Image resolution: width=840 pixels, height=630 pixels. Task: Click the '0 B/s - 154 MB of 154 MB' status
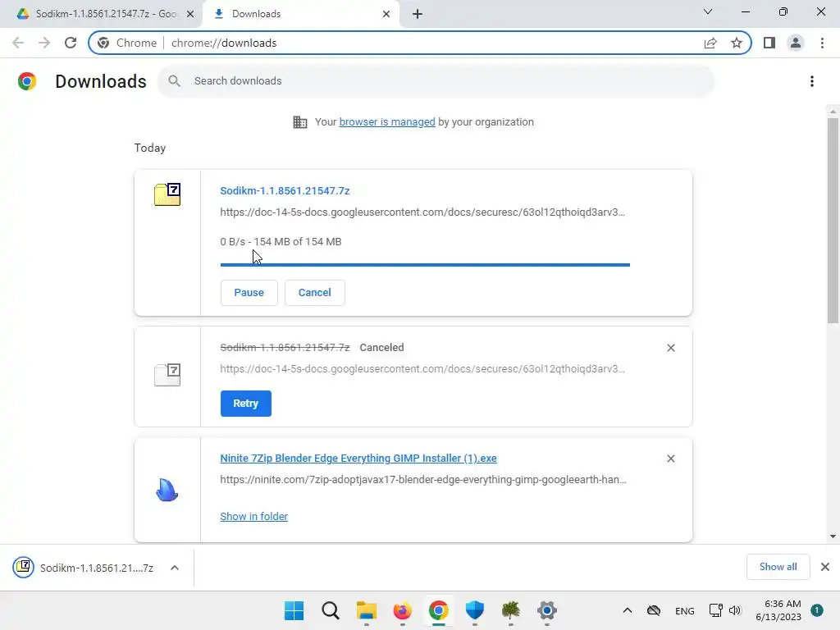tap(281, 242)
